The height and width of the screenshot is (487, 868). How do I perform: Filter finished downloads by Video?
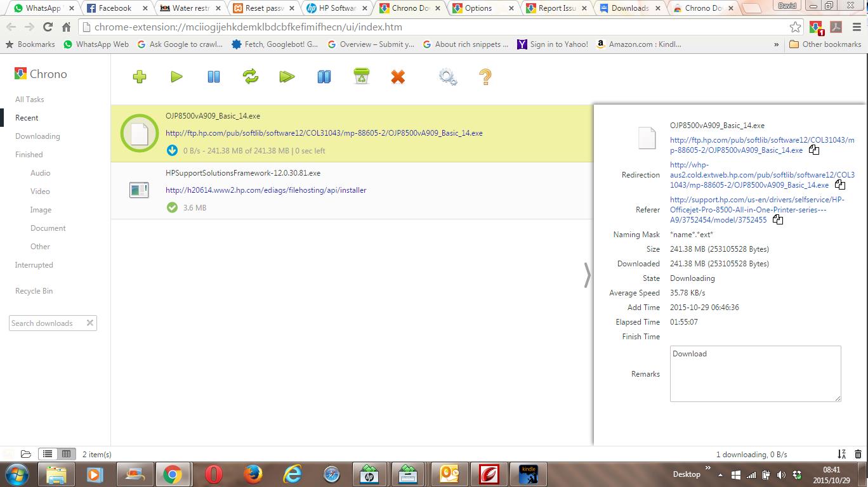click(x=40, y=191)
